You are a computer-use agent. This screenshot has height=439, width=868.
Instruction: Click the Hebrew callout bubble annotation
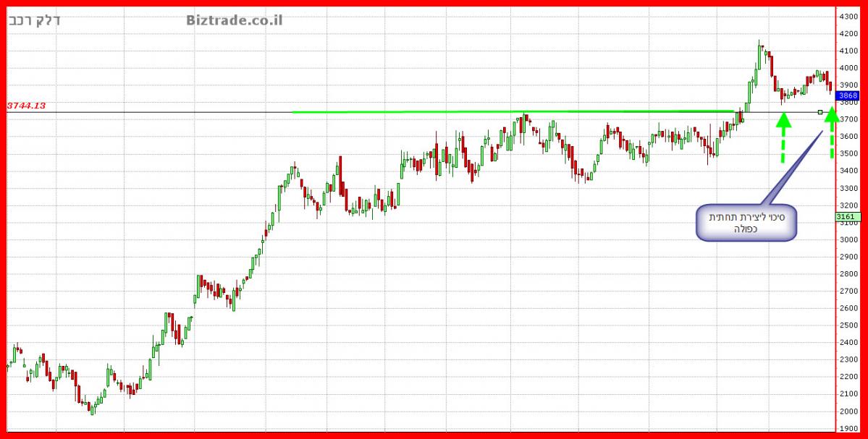[746, 223]
